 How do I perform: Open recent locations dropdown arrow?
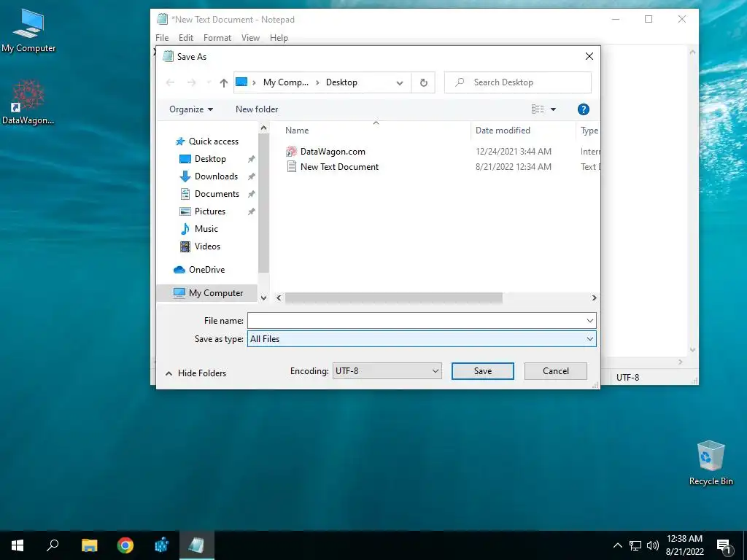(x=208, y=82)
